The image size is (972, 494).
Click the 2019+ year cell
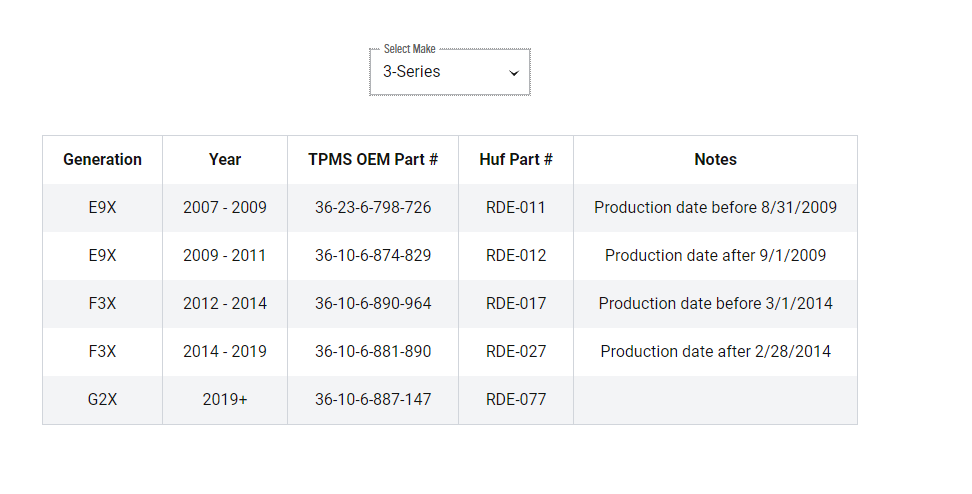(x=225, y=399)
